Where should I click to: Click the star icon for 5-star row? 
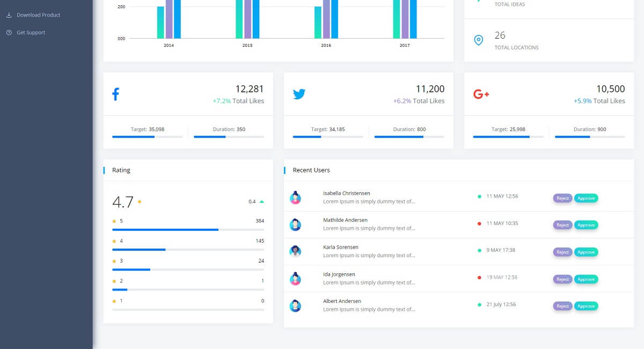pyautogui.click(x=114, y=221)
